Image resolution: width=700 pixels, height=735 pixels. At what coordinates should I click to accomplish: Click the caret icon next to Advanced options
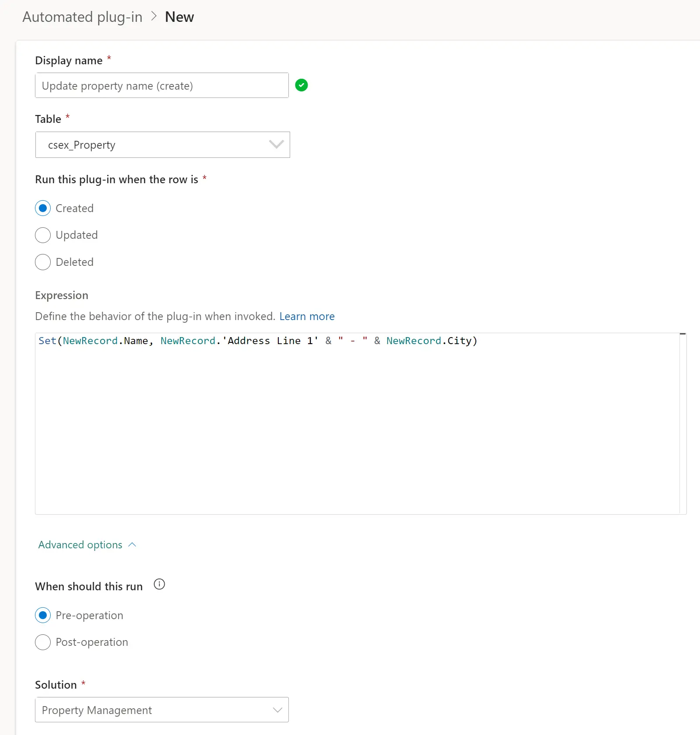tap(132, 545)
